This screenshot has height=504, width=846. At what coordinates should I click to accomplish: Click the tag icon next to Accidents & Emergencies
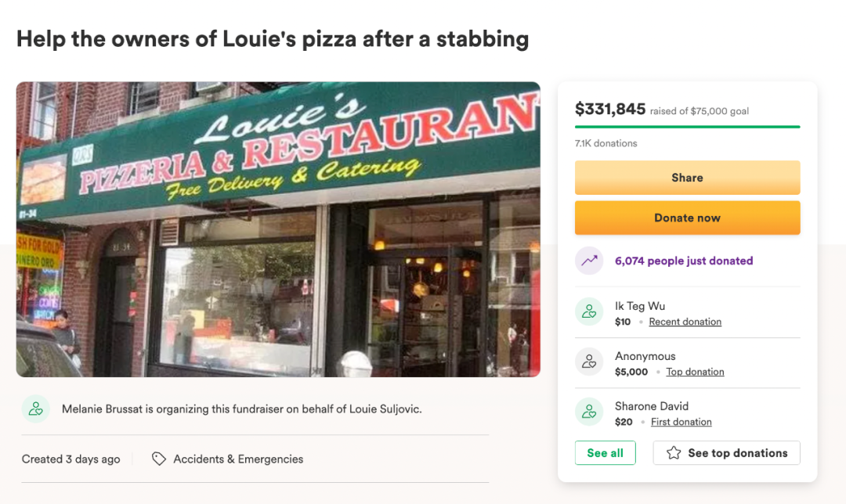pos(159,459)
